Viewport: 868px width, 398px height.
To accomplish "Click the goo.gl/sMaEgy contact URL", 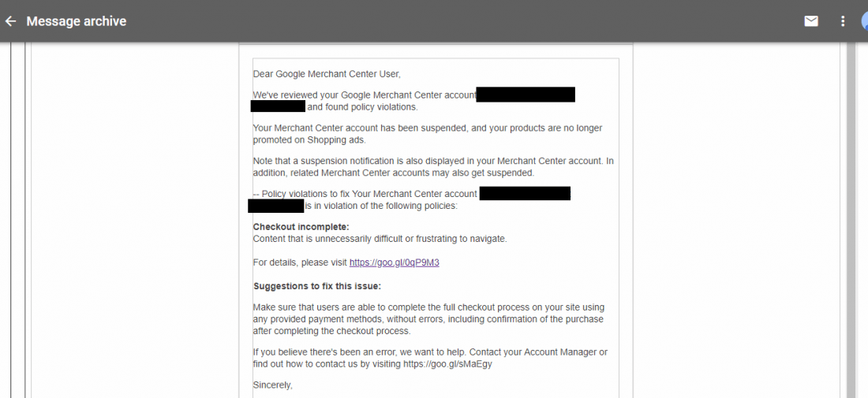I will pos(447,364).
